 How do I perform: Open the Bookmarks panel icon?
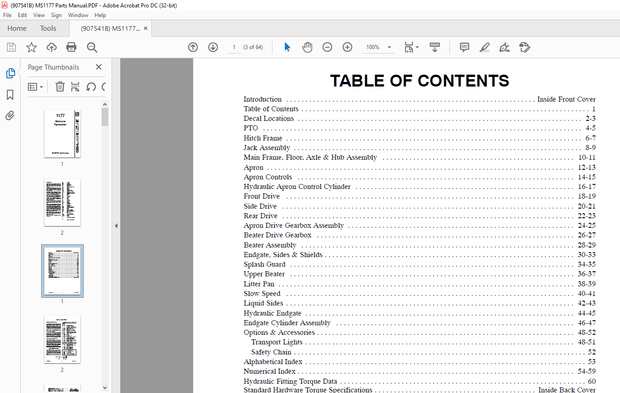tap(10, 94)
